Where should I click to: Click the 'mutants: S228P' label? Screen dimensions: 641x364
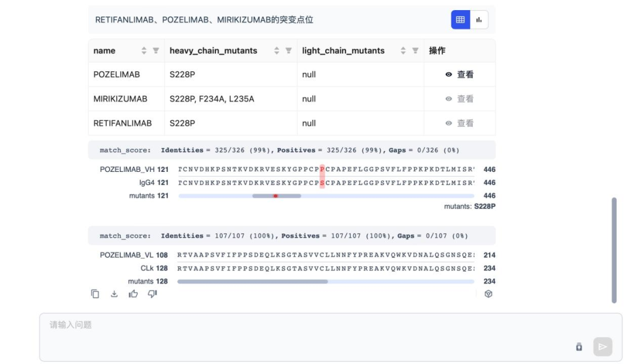[x=469, y=207]
